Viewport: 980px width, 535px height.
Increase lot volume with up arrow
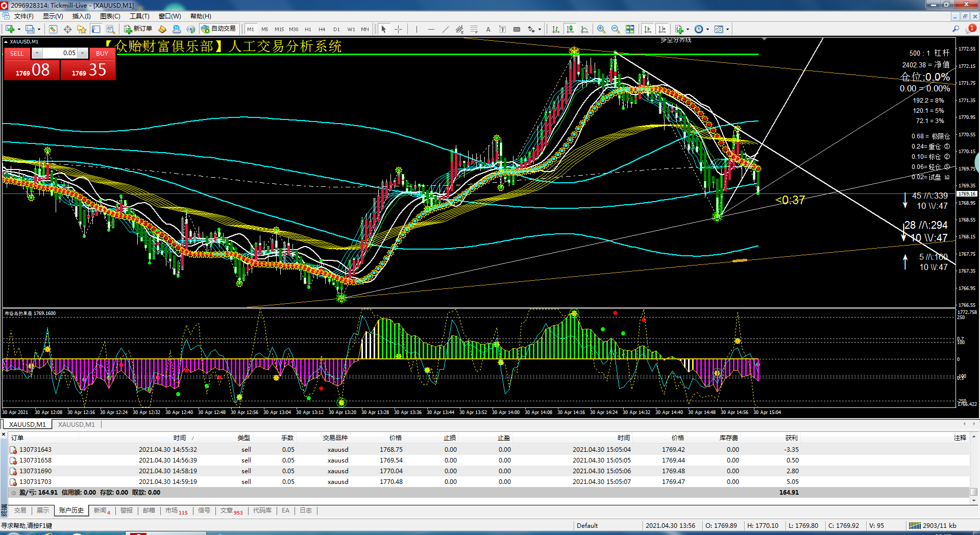pyautogui.click(x=82, y=53)
